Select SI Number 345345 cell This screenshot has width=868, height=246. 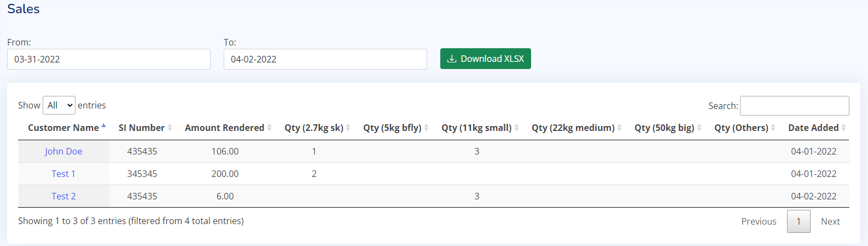[x=142, y=174]
